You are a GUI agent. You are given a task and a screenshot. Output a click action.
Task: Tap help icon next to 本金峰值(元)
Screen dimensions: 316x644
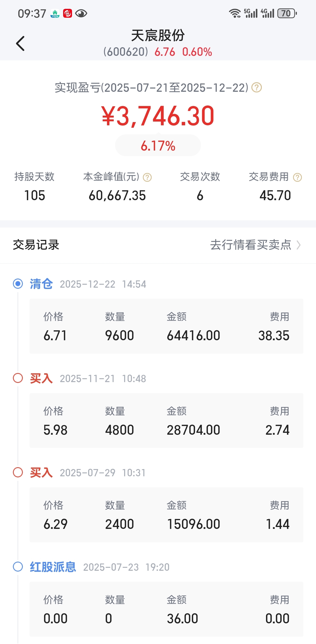point(147,177)
